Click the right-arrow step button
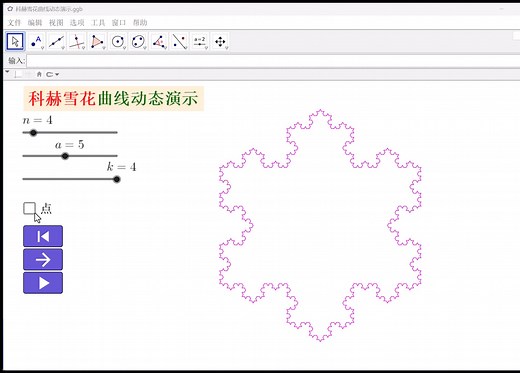The image size is (520, 373). [43, 260]
